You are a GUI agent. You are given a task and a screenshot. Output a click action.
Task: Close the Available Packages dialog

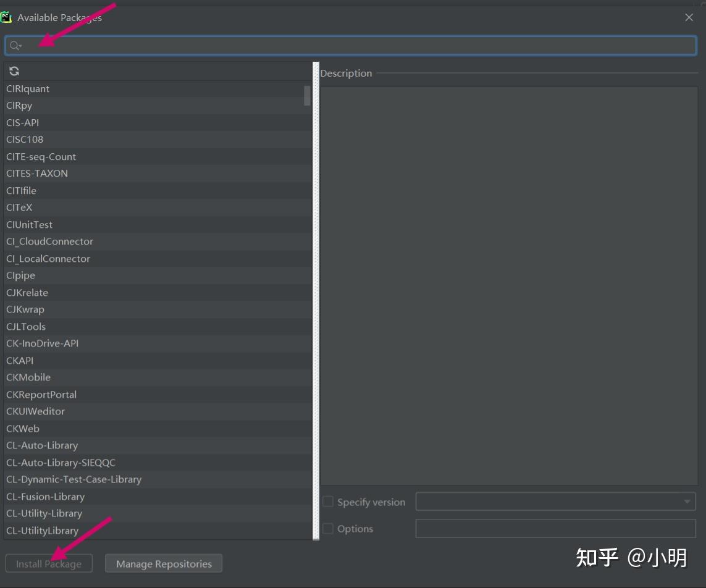click(x=689, y=17)
